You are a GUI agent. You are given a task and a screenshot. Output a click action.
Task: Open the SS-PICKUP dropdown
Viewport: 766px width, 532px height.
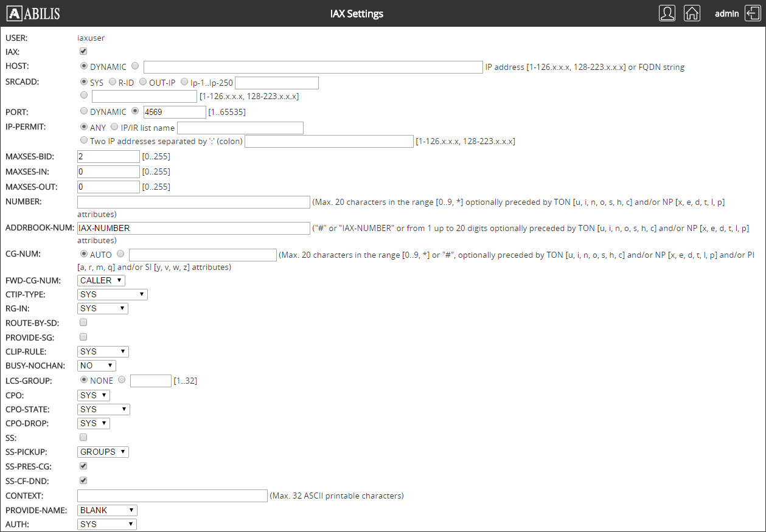point(103,452)
